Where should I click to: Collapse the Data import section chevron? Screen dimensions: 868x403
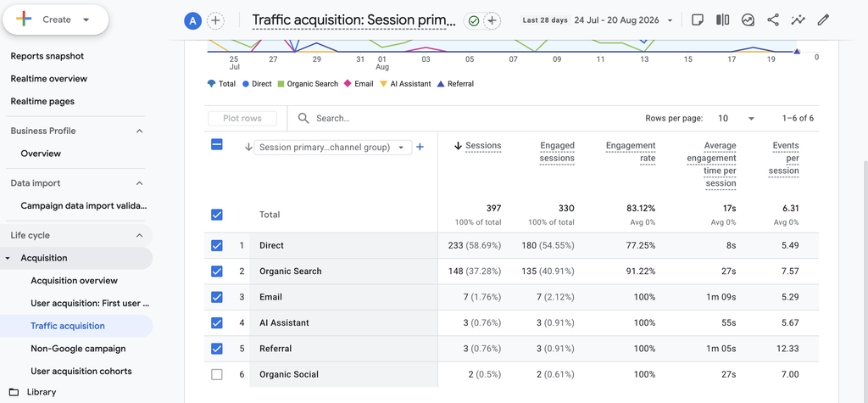[140, 183]
